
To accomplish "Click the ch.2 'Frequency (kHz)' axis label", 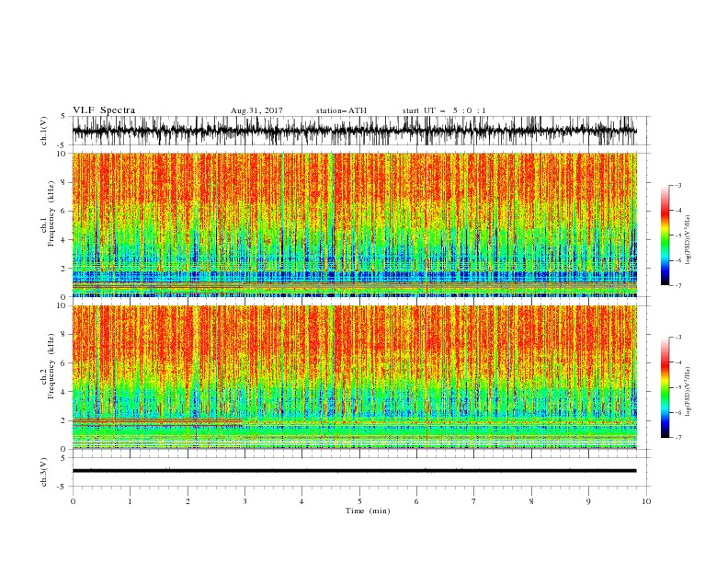I will coord(51,366).
